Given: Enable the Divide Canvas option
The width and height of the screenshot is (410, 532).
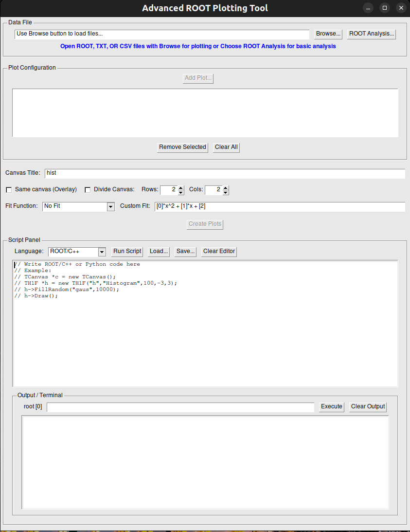Looking at the screenshot, I should [88, 189].
